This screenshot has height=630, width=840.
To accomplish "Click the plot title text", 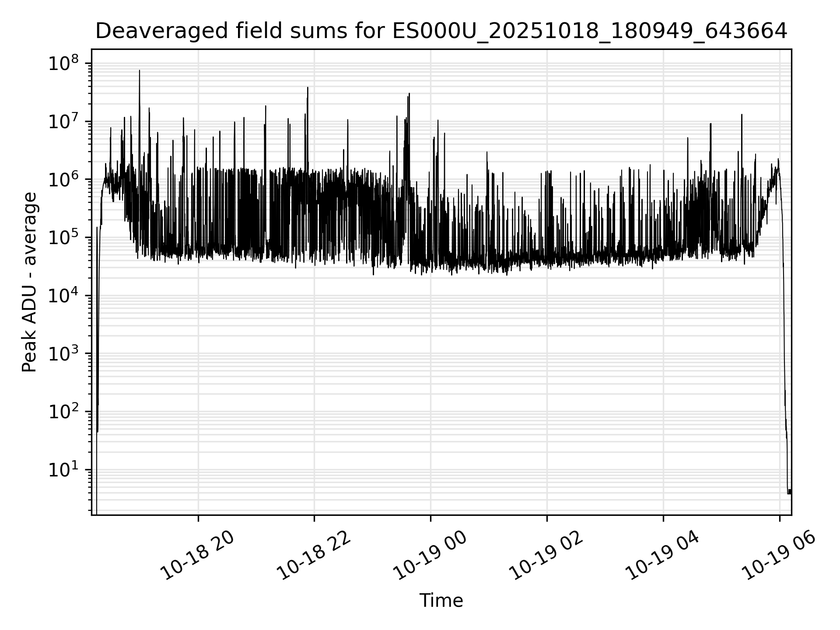I will coord(441,31).
